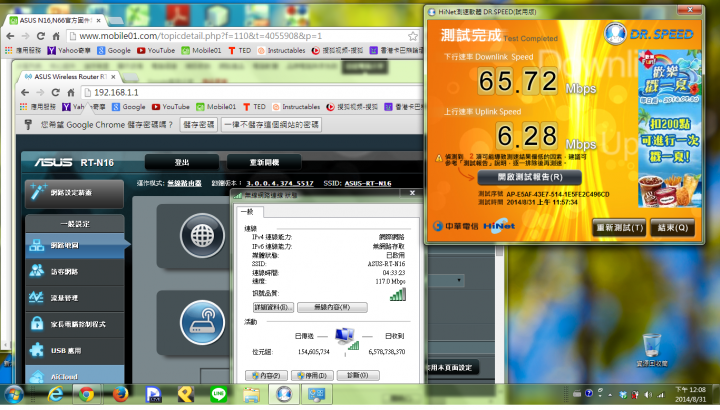Select the 一般 tab in the wireless status dialog

[x=248, y=212]
